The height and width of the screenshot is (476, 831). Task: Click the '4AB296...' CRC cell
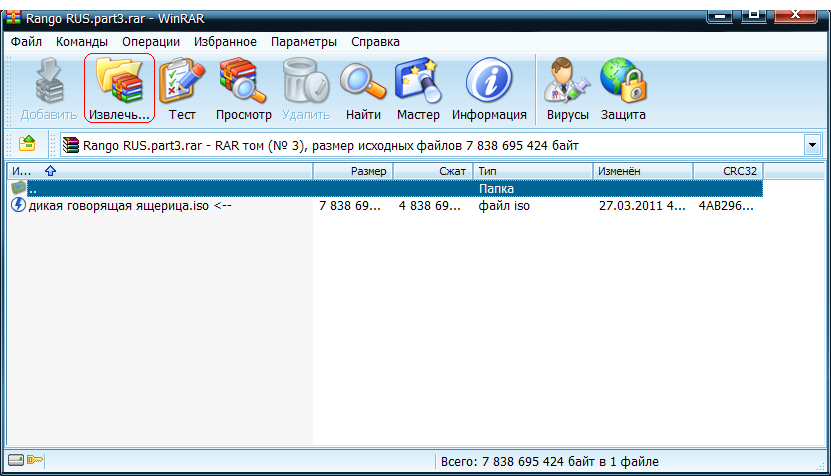pyautogui.click(x=726, y=206)
